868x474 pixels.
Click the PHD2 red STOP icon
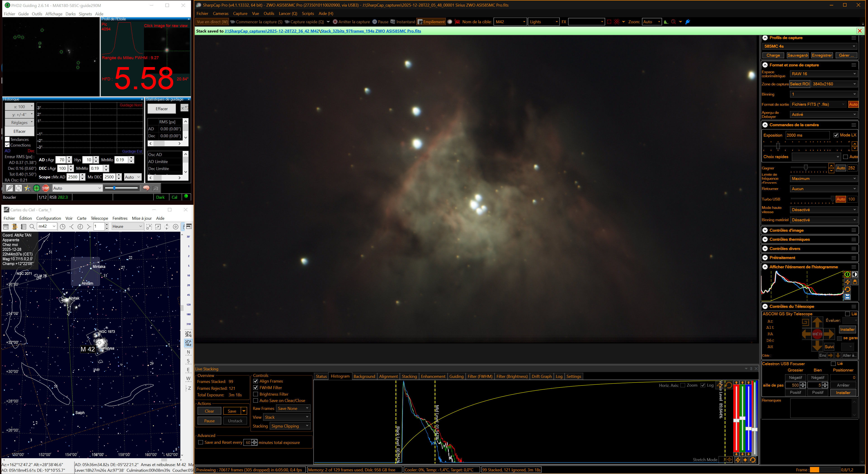click(45, 188)
